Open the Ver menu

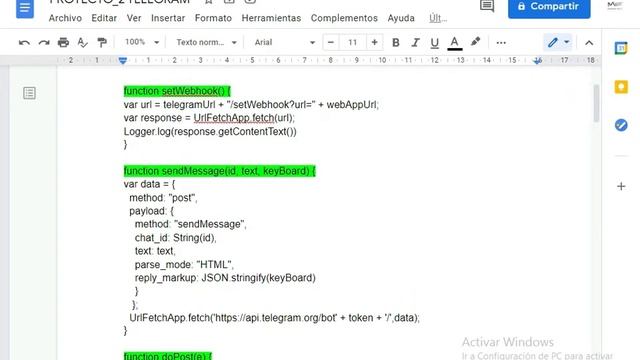134,18
